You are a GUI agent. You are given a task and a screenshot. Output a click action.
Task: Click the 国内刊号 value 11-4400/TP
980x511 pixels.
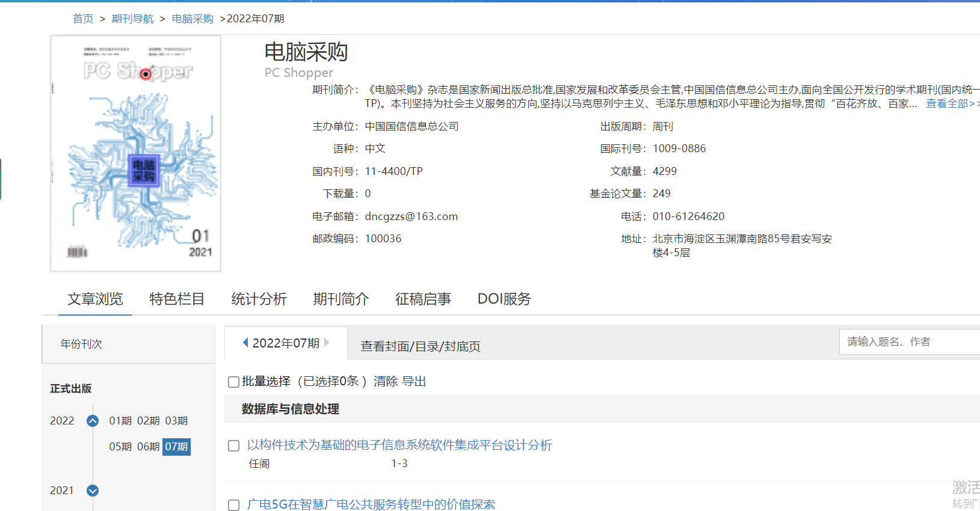click(x=394, y=171)
